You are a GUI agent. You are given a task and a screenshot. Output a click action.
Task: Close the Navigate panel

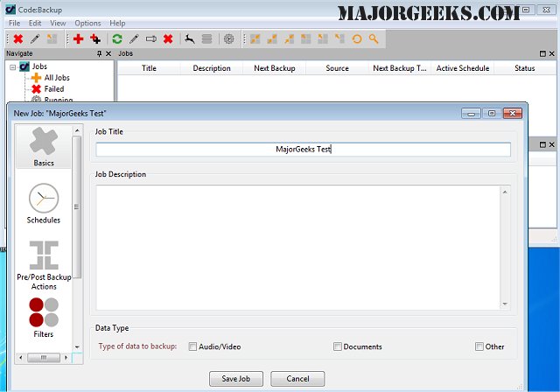tap(108, 54)
